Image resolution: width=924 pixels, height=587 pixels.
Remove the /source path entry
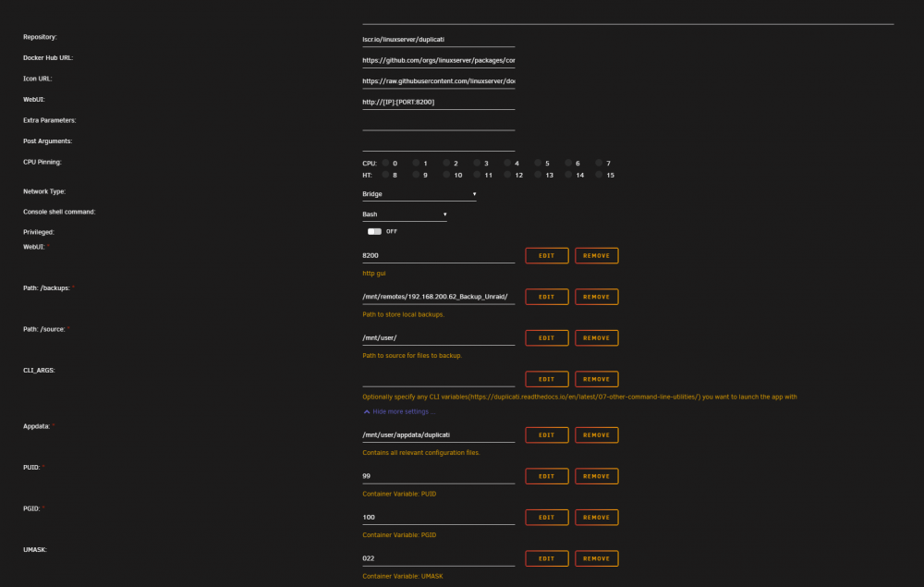click(x=596, y=338)
